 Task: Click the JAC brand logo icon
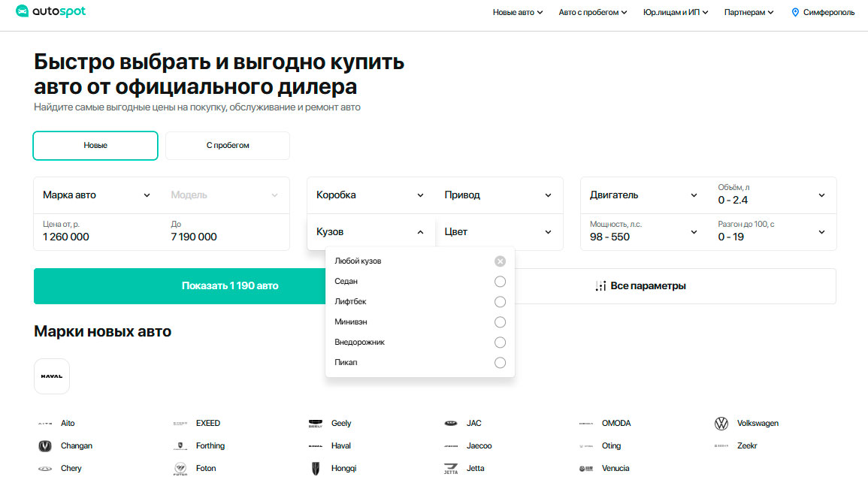(451, 424)
